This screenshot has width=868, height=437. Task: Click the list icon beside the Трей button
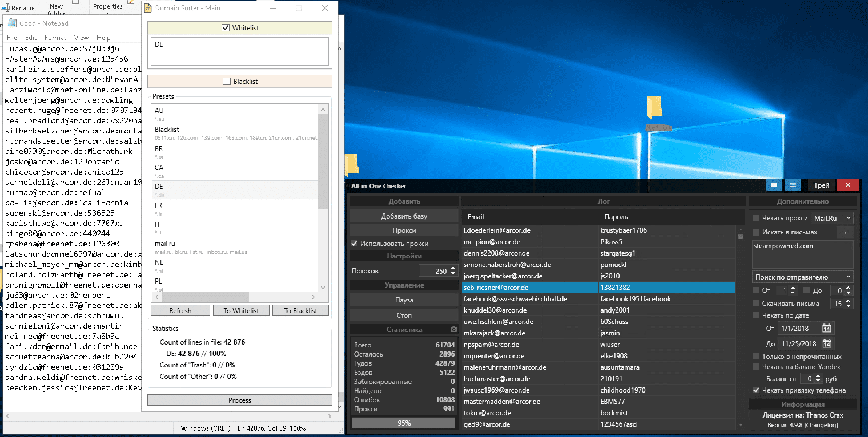click(793, 185)
